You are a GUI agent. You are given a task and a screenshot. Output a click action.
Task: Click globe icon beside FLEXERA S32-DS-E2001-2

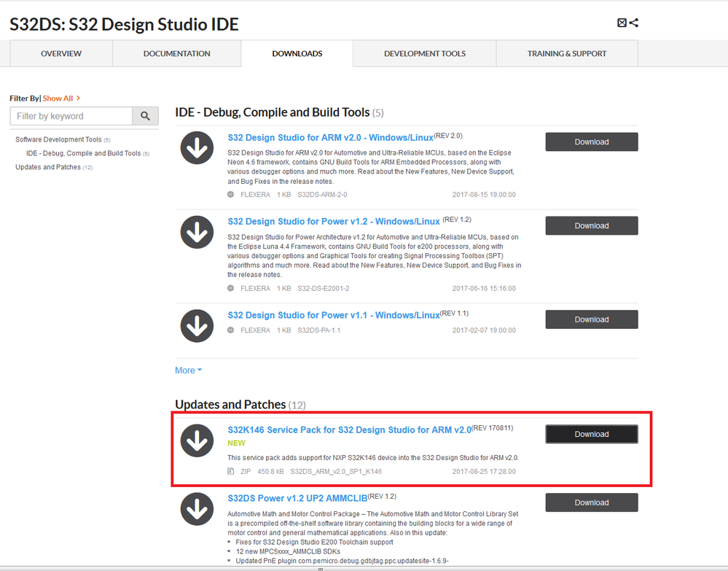coord(231,288)
